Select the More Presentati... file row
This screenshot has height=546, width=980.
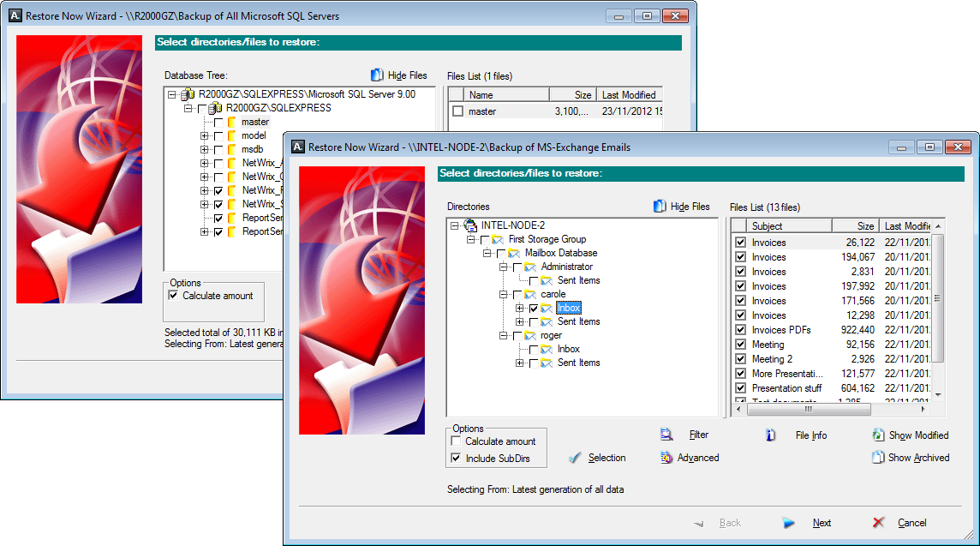[831, 374]
